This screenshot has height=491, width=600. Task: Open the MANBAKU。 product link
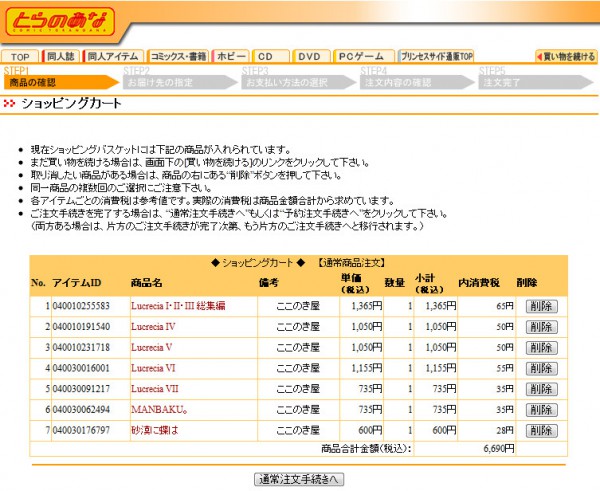pyautogui.click(x=156, y=409)
